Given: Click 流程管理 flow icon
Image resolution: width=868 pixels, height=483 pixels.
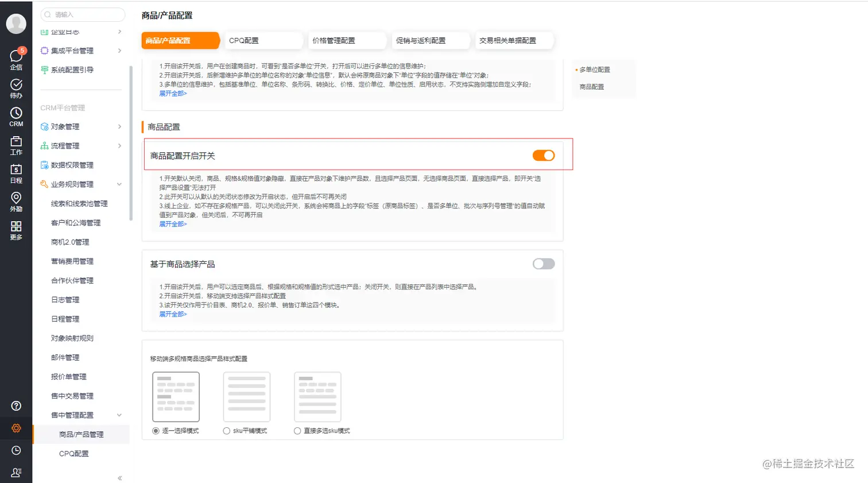Looking at the screenshot, I should pyautogui.click(x=44, y=146).
